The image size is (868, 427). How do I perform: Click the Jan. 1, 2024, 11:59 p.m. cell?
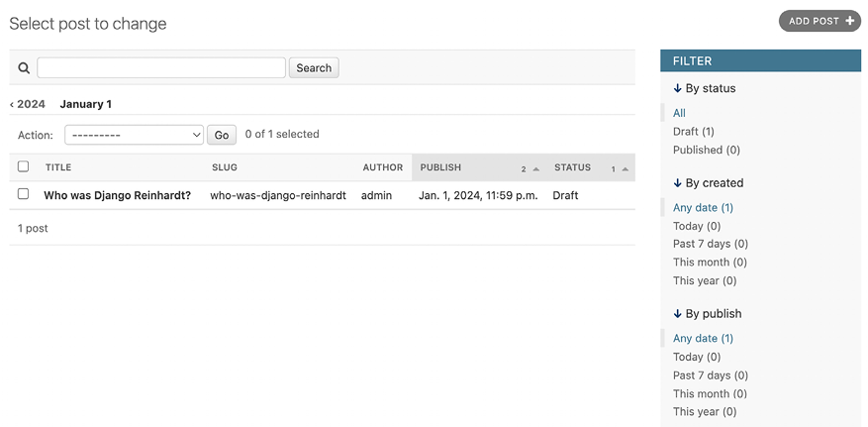[x=478, y=195]
